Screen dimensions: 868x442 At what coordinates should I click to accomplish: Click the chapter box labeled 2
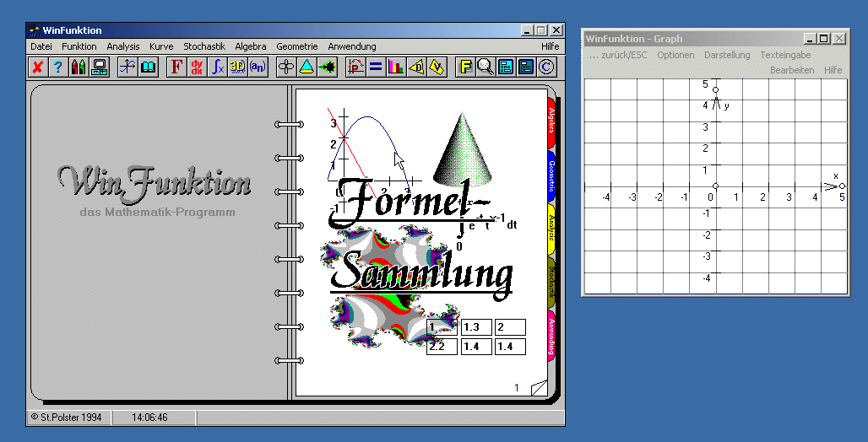tap(510, 327)
